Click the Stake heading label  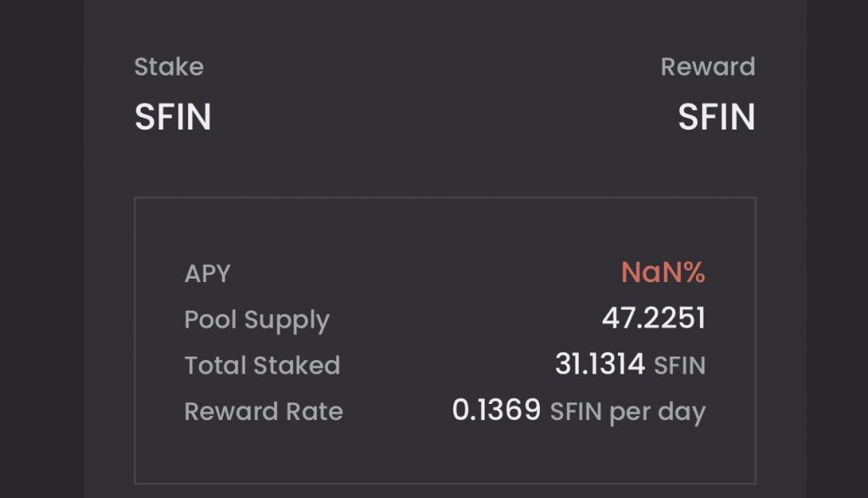pyautogui.click(x=169, y=67)
